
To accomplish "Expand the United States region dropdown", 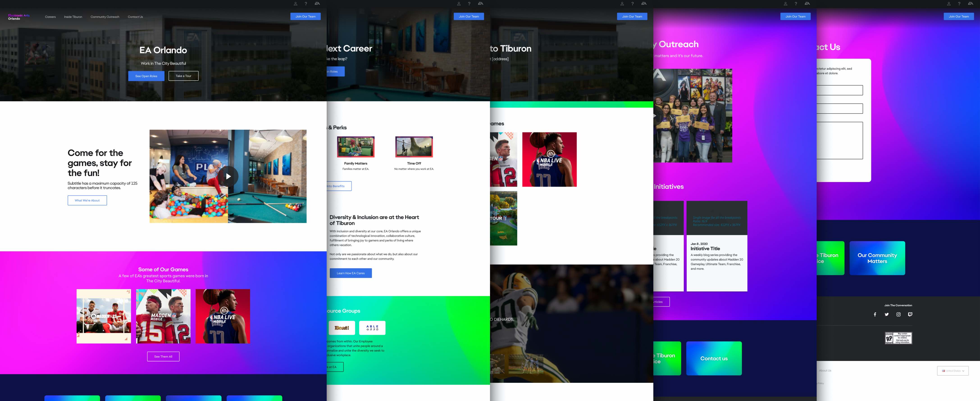I will tap(953, 371).
